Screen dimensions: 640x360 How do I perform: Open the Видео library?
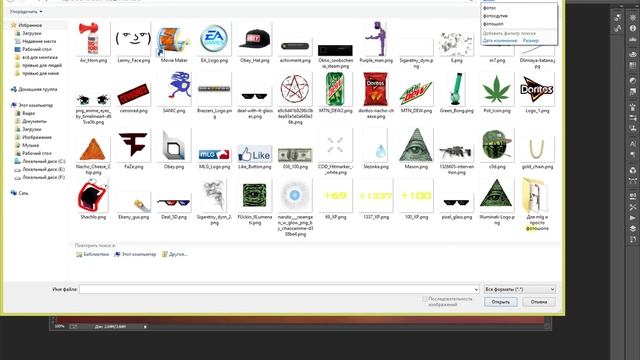pos(29,113)
